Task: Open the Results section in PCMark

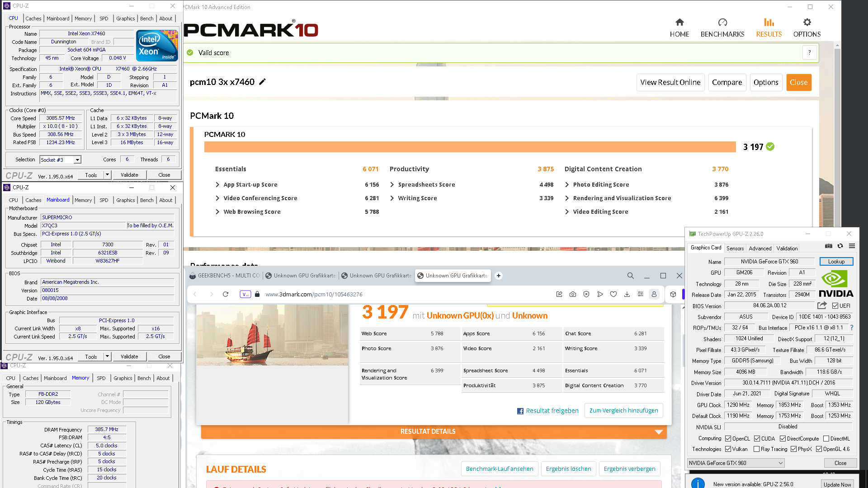Action: point(769,28)
